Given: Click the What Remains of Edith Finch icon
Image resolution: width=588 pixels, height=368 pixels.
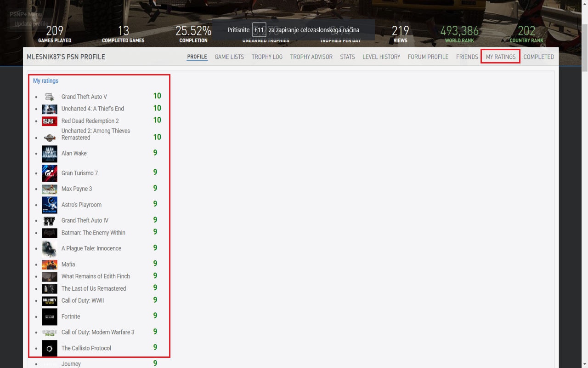Looking at the screenshot, I should pos(50,277).
